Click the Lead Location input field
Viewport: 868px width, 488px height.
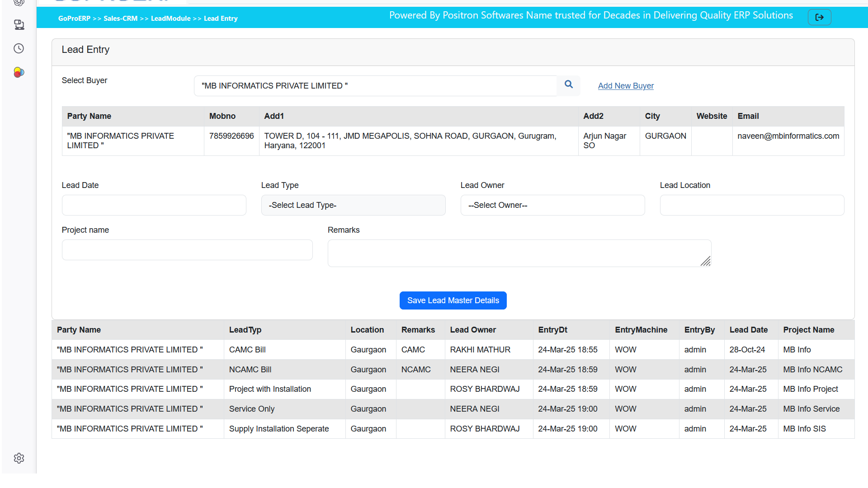click(752, 205)
